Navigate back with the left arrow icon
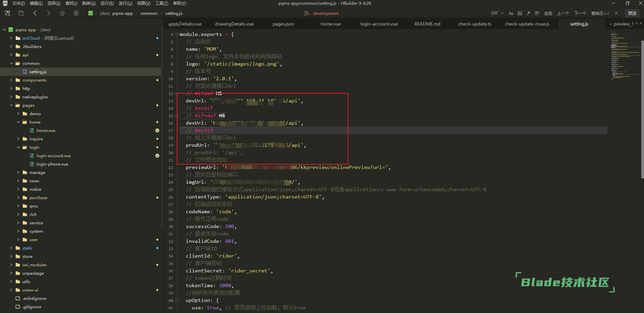This screenshot has width=644, height=313. (x=35, y=13)
